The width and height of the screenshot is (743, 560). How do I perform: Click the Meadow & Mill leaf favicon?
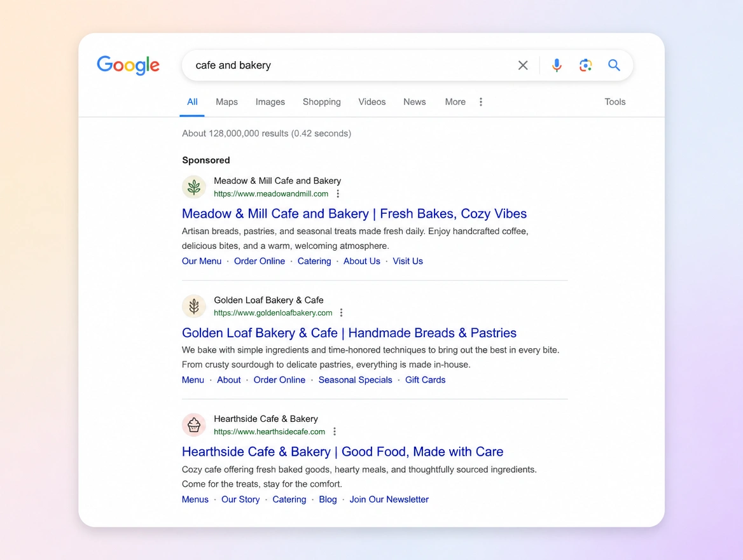click(x=194, y=187)
